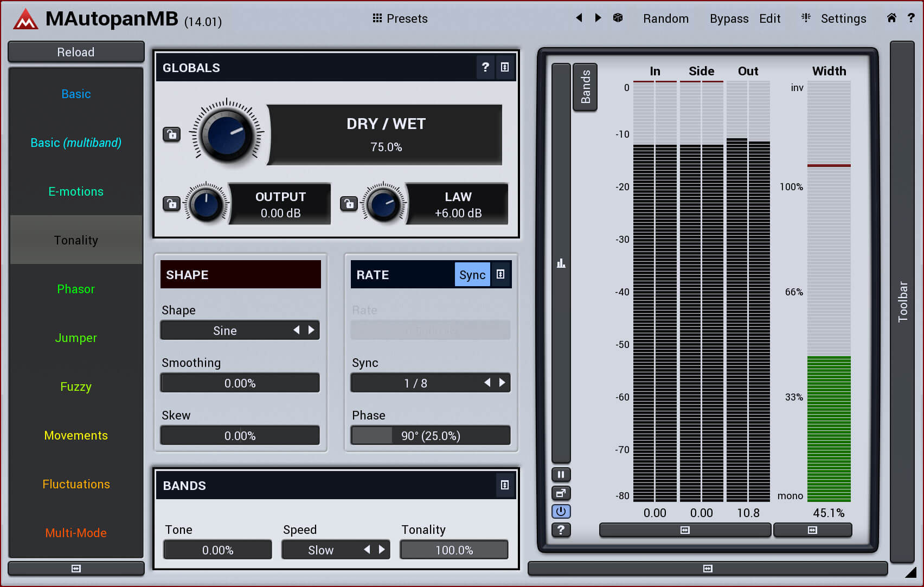924x587 pixels.
Task: Open Globals panel help button
Action: click(485, 67)
